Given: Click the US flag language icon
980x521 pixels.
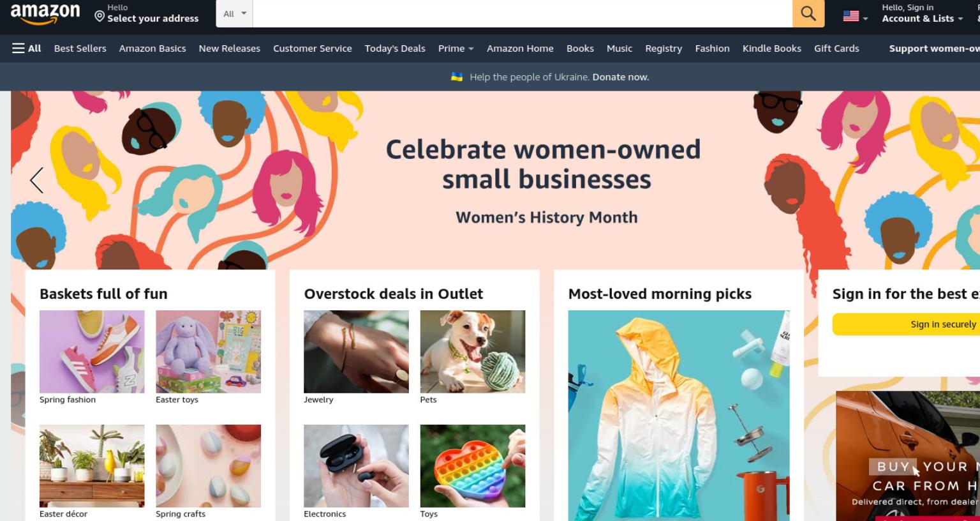Looking at the screenshot, I should [851, 16].
